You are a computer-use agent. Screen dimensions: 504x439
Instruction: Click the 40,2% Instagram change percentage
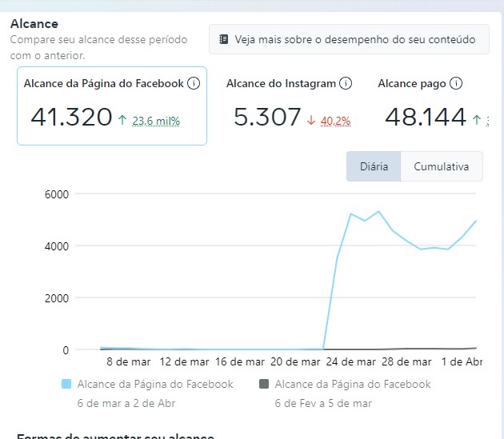pyautogui.click(x=335, y=122)
